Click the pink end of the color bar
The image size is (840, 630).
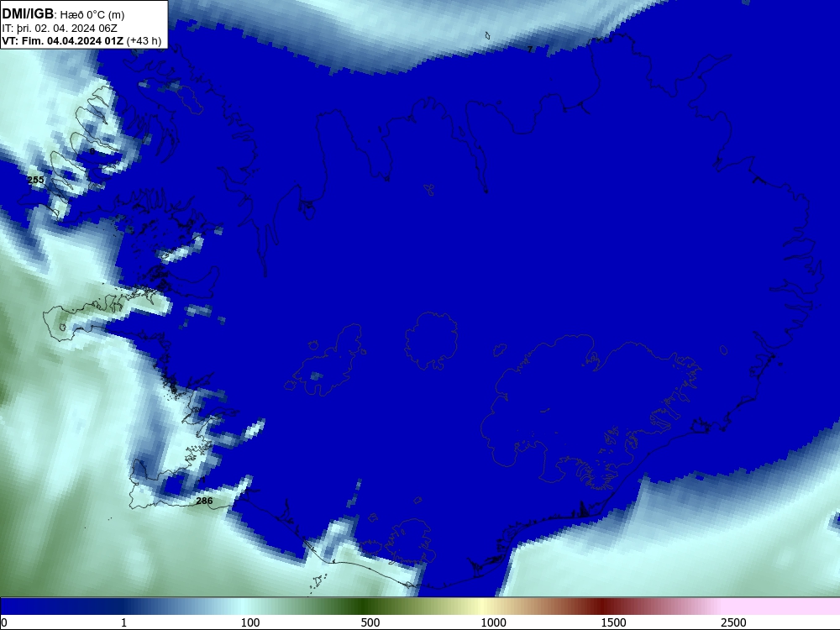[x=782, y=606]
